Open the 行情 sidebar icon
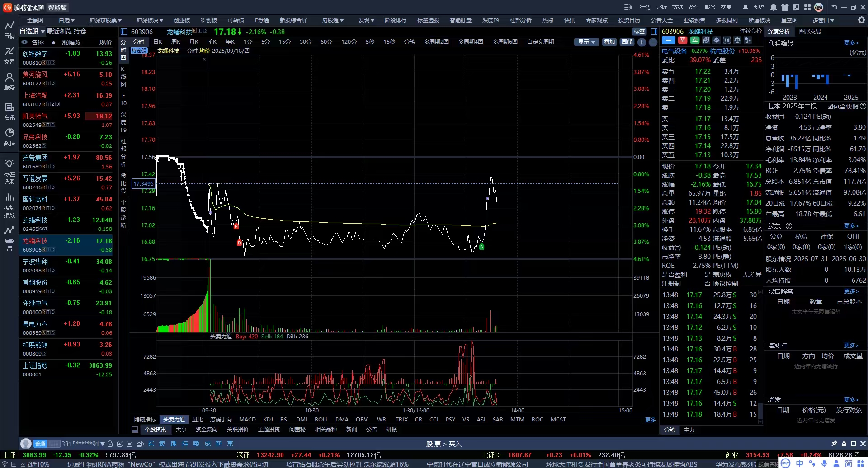 [9, 29]
